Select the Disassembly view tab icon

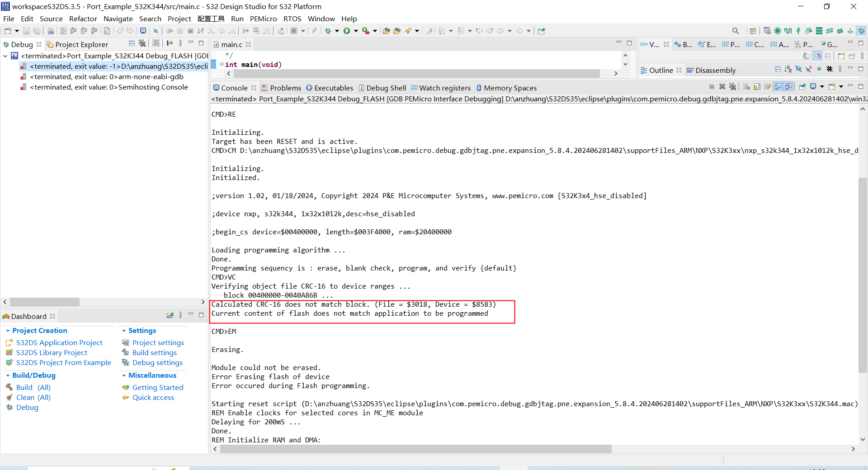[x=691, y=70]
